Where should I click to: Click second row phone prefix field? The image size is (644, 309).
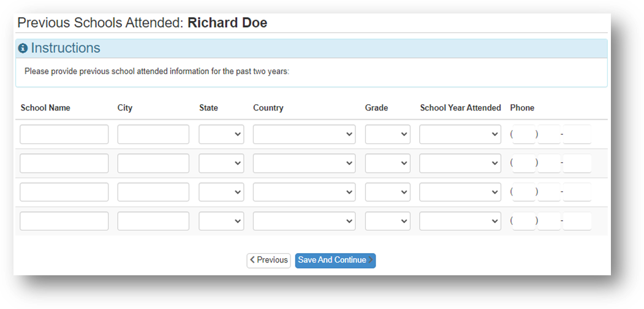coord(549,163)
